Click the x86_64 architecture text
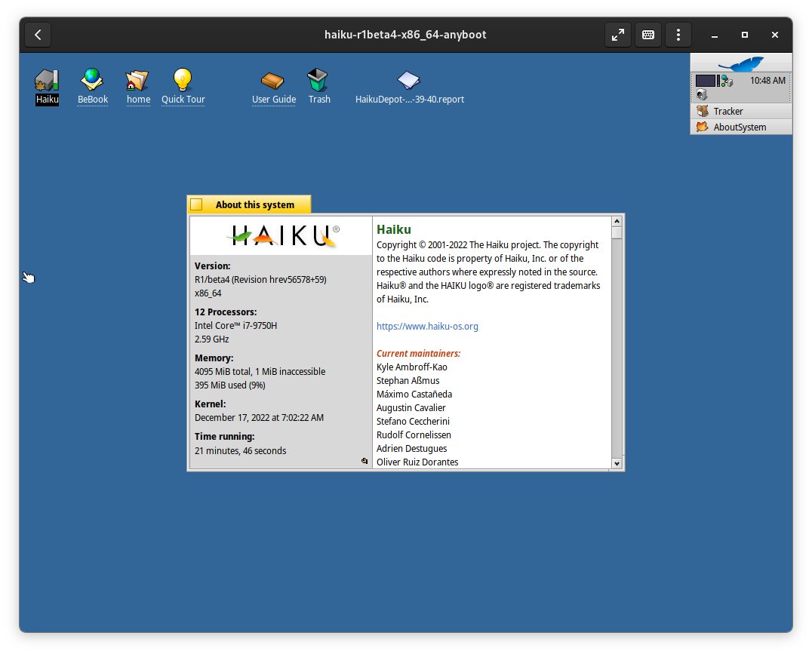This screenshot has width=812, height=654. click(208, 293)
